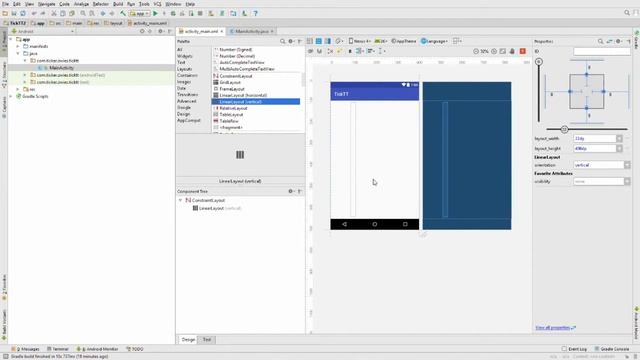Adjust the vertical bias slider knob
Image resolution: width=640 pixels, height=360 pixels.
539,62
